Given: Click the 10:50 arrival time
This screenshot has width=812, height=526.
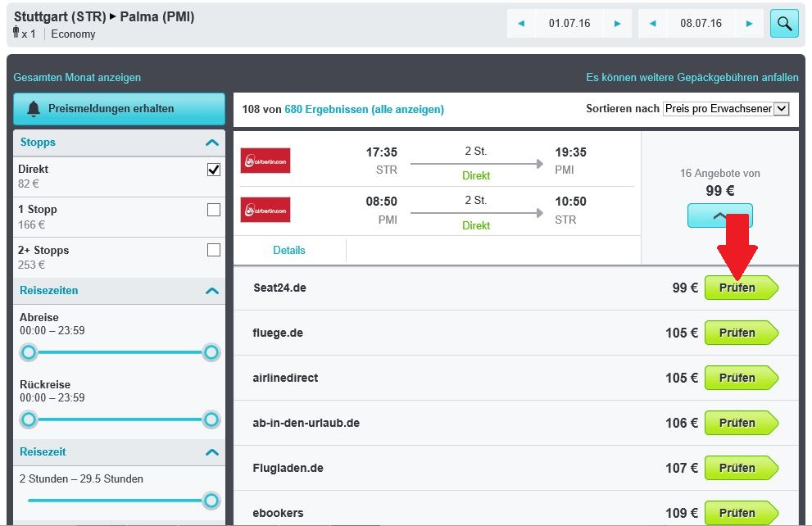Looking at the screenshot, I should pyautogui.click(x=570, y=202).
